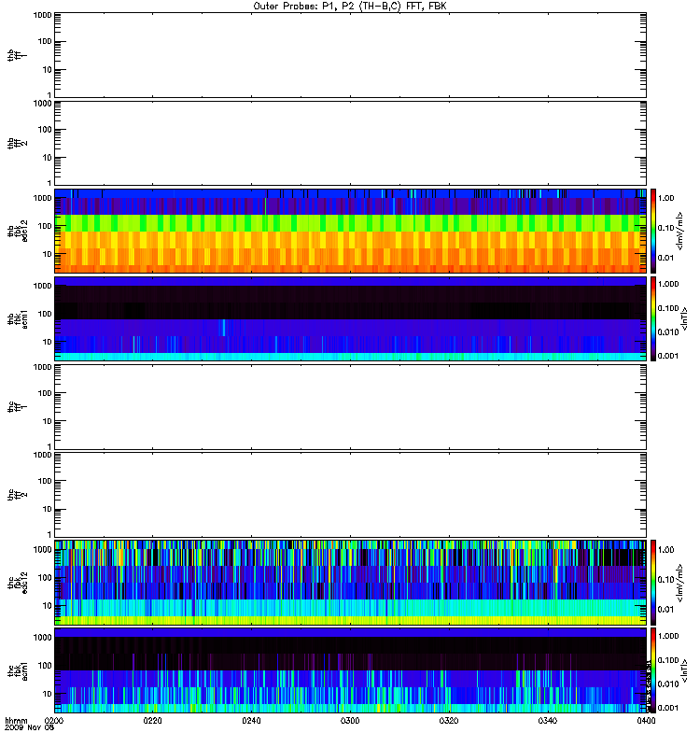
Task: Click the thb scm1 panel color bar
Action: (x=653, y=318)
